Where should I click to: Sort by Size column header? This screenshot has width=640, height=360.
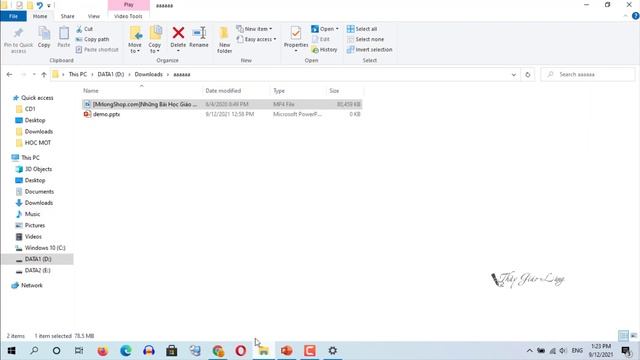[x=334, y=91]
